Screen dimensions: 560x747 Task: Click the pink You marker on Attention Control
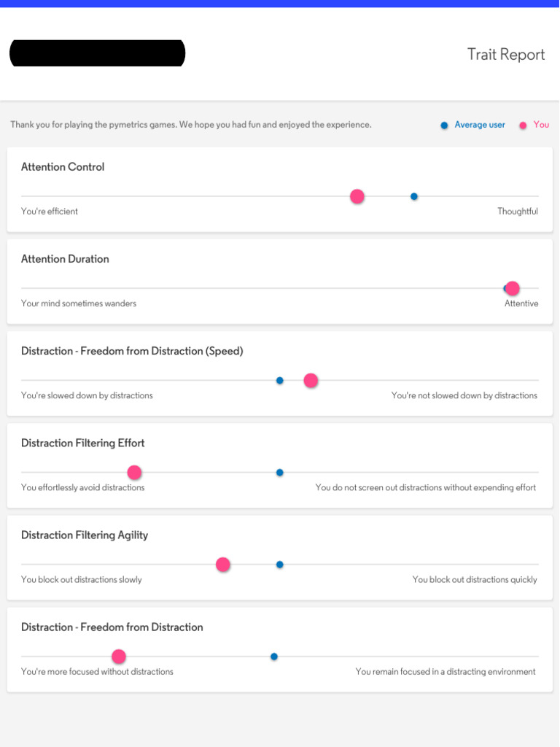[x=357, y=196]
